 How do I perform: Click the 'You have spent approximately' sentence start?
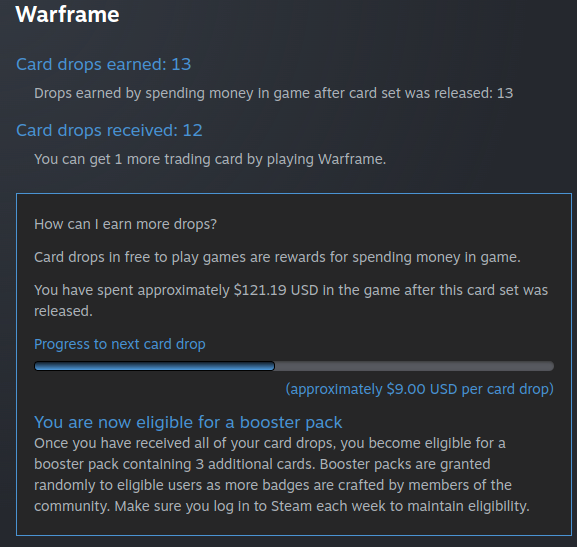(132, 290)
